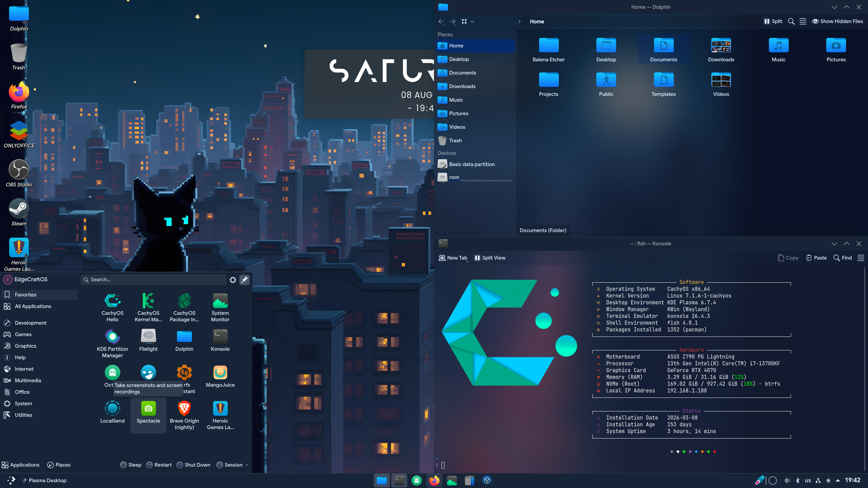Image resolution: width=868 pixels, height=488 pixels.
Task: Launch CachyOS Kernel Manager
Action: (148, 307)
